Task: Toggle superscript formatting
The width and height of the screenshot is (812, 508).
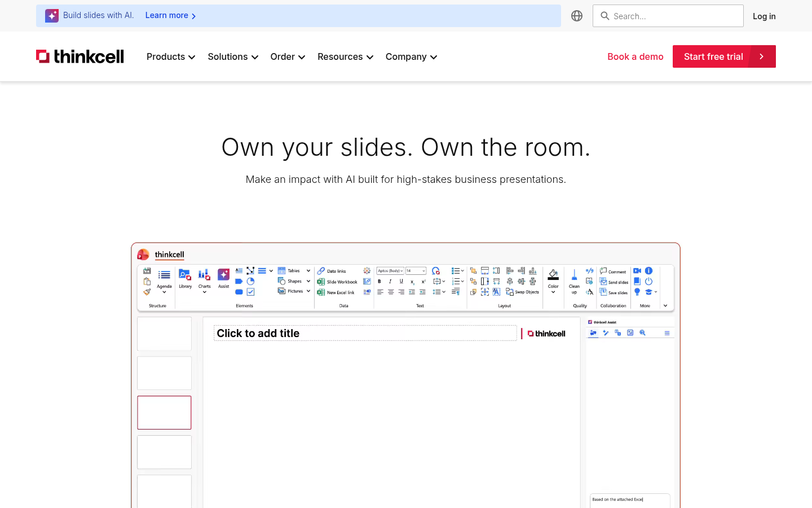Action: [423, 282]
